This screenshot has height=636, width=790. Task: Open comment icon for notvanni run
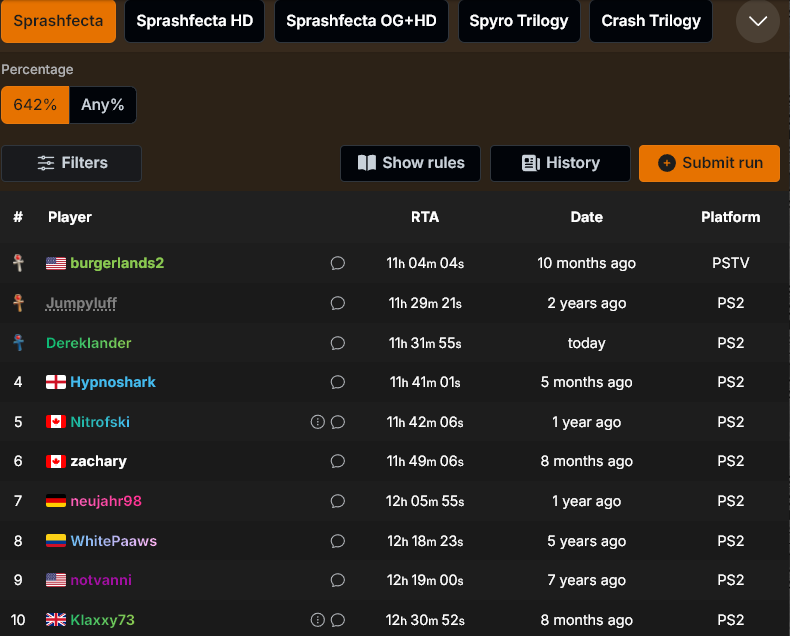[338, 580]
